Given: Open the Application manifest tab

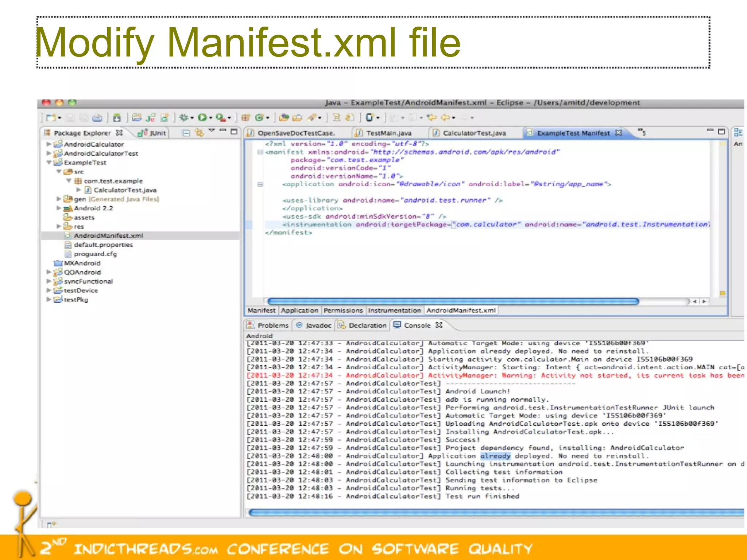Looking at the screenshot, I should (x=299, y=310).
